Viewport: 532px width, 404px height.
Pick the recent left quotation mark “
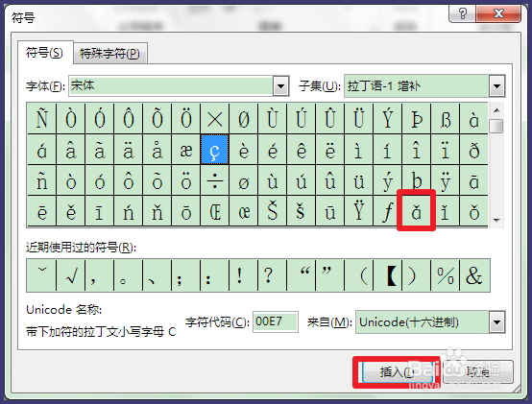pyautogui.click(x=302, y=275)
